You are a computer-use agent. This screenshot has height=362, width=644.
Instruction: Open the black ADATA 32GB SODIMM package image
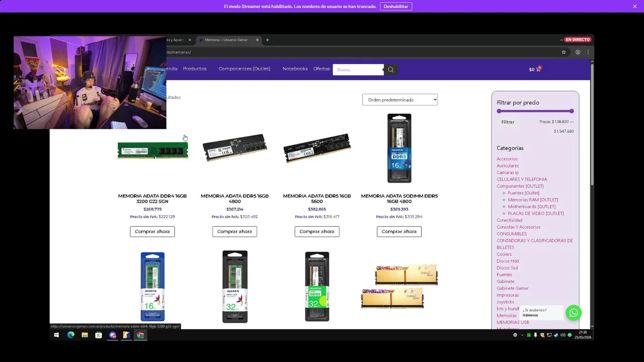[x=235, y=287]
